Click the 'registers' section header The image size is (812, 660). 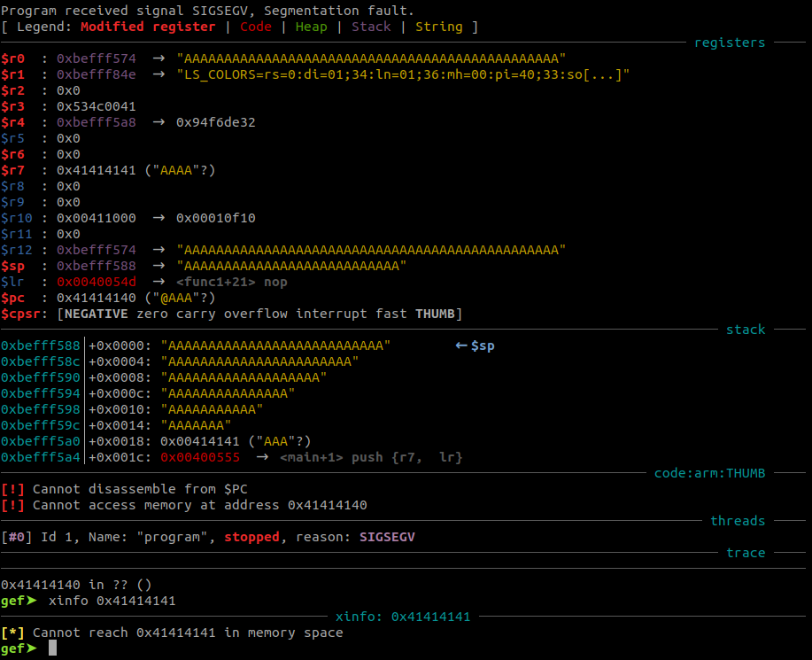(x=729, y=43)
